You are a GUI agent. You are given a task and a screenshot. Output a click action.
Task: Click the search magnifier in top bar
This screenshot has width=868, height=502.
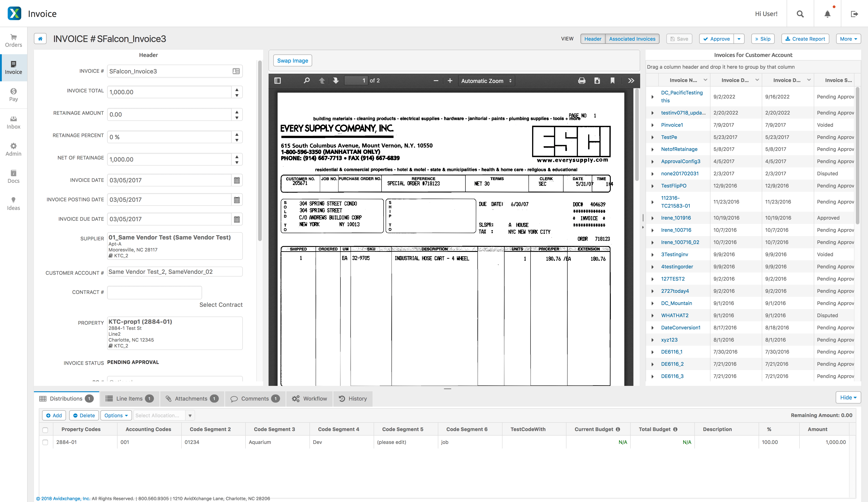point(800,14)
